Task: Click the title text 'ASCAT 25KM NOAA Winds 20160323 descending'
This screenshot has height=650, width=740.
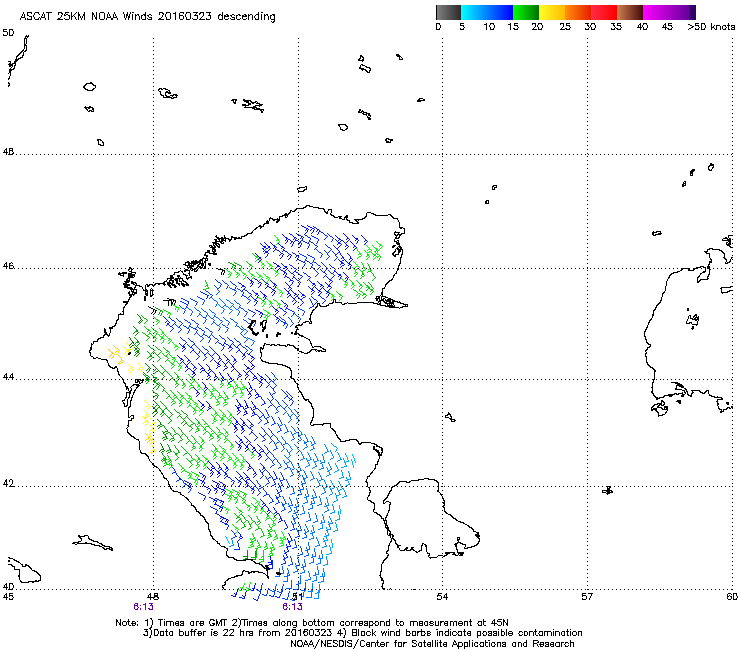Action: click(147, 17)
